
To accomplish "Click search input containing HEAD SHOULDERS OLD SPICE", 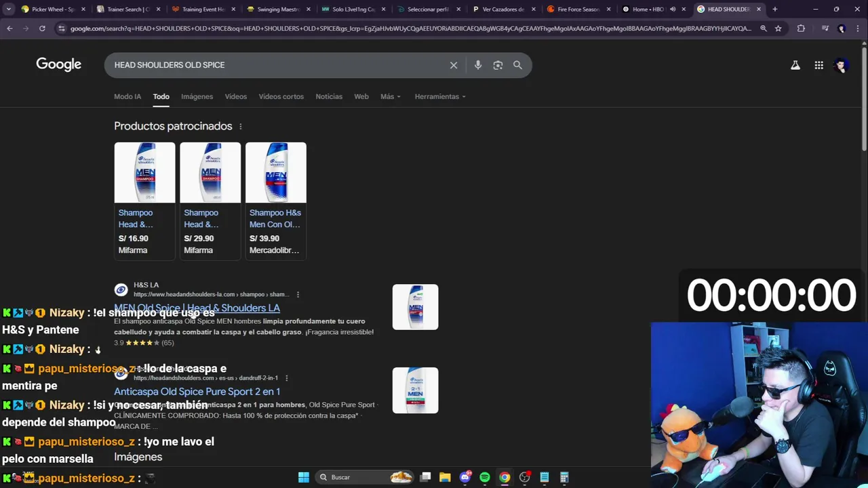I will (278, 65).
